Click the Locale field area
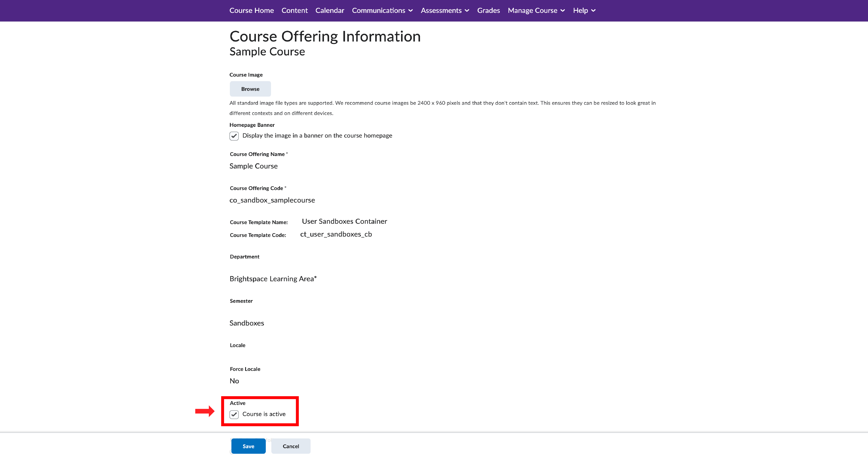The height and width of the screenshot is (456, 868). pyautogui.click(x=237, y=345)
